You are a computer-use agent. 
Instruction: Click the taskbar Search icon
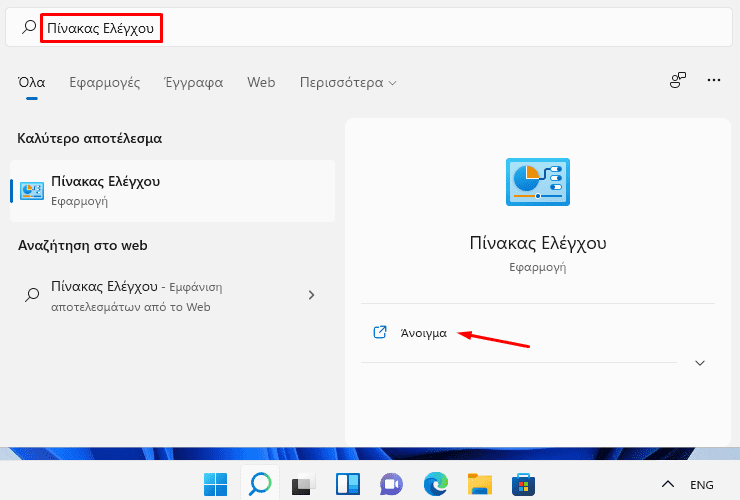[x=260, y=484]
